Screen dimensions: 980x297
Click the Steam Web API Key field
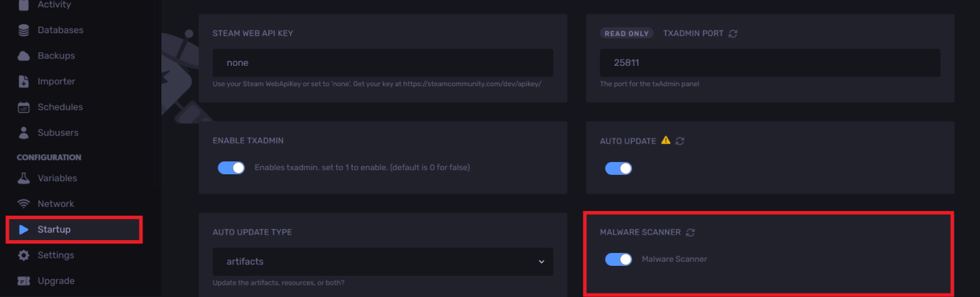383,63
